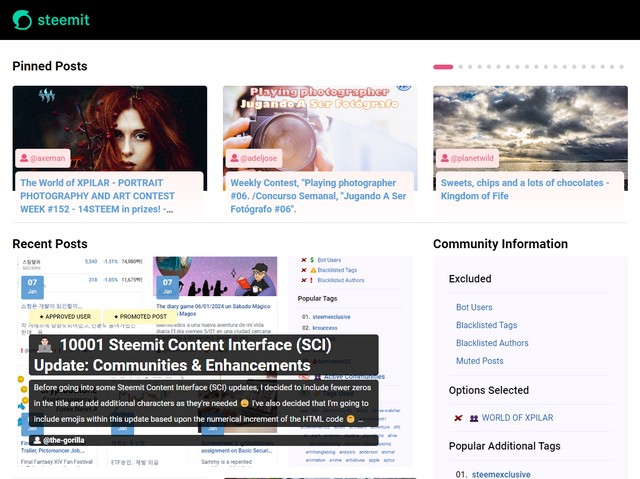Open the @adeljose author badge

point(253,158)
